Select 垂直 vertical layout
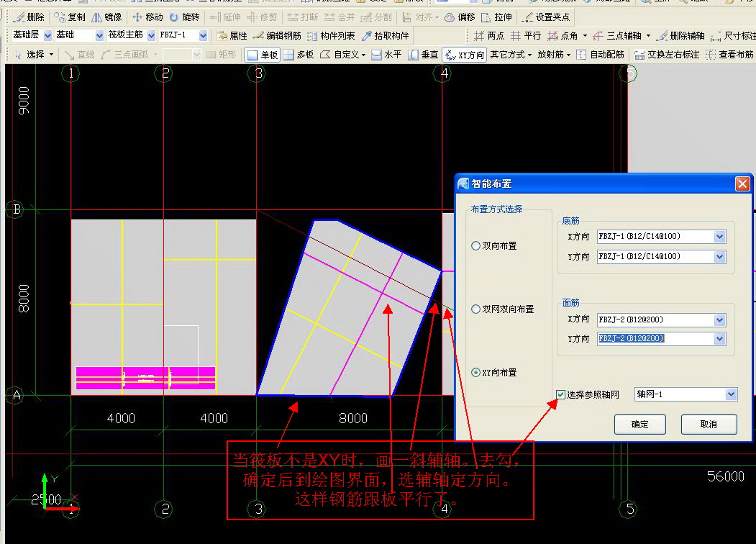The image size is (756, 544). coord(424,55)
